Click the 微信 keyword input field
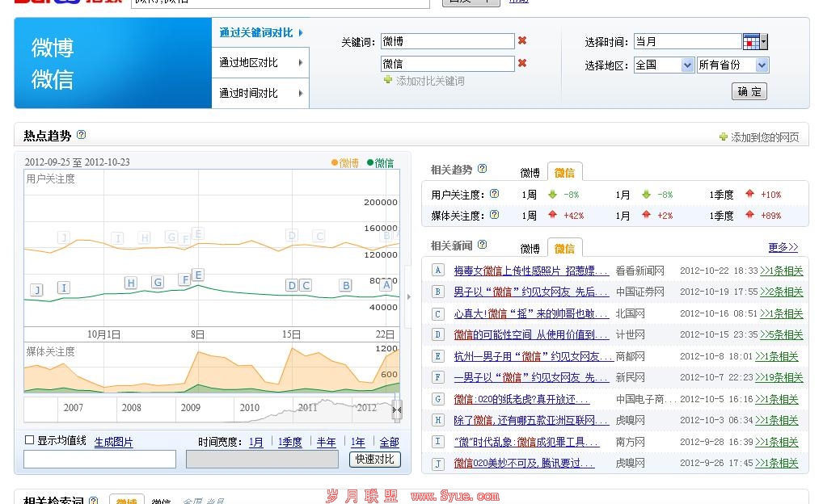Viewport: 823px width, 504px height. pos(448,64)
